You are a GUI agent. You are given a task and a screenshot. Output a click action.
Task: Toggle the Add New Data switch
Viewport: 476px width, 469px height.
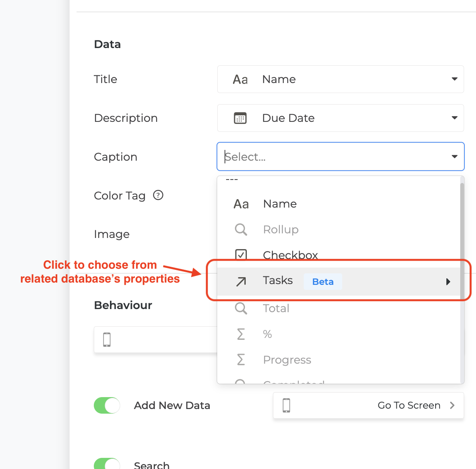coord(107,405)
